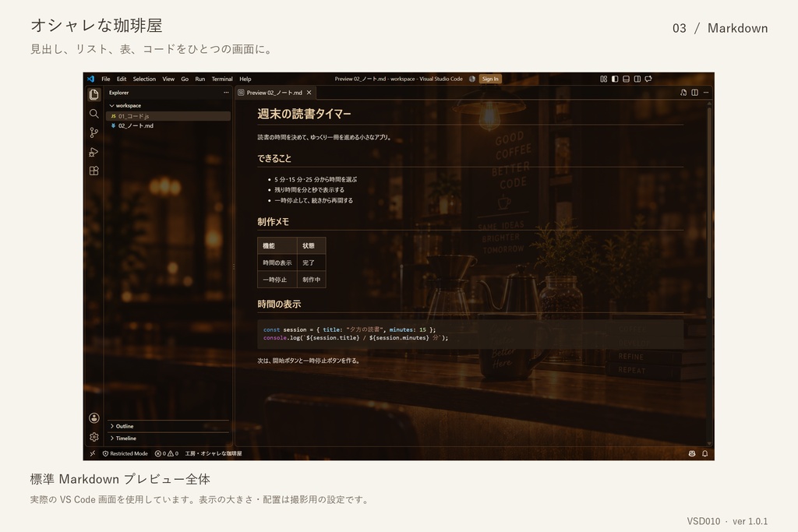
Task: Open the Edit menu
Action: pyautogui.click(x=122, y=79)
